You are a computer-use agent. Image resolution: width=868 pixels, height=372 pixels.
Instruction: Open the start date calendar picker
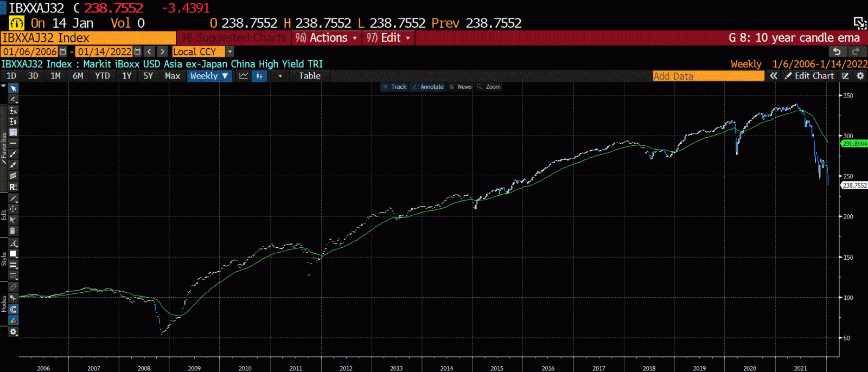pyautogui.click(x=63, y=52)
